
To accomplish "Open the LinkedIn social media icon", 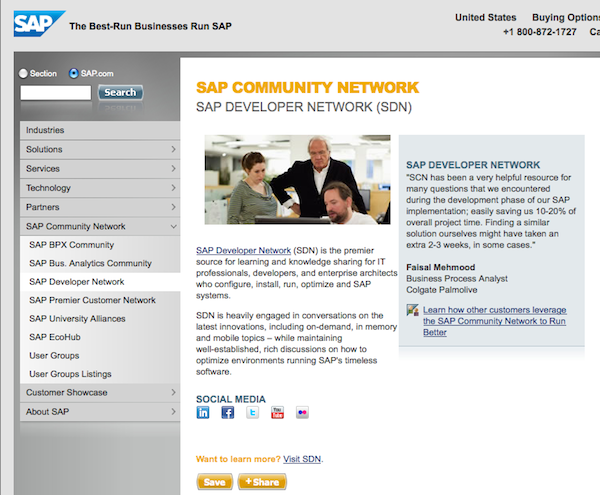I will pyautogui.click(x=203, y=412).
